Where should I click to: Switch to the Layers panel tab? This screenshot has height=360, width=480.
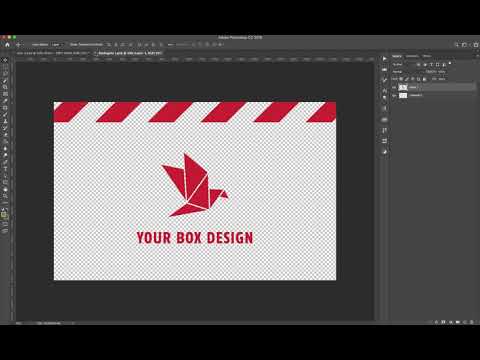pyautogui.click(x=397, y=56)
